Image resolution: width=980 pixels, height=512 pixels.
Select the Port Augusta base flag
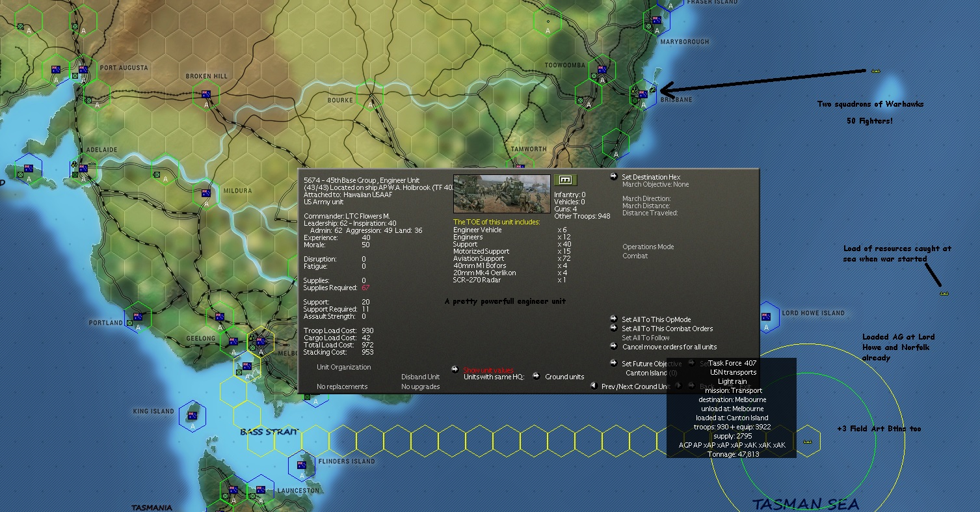[x=83, y=70]
